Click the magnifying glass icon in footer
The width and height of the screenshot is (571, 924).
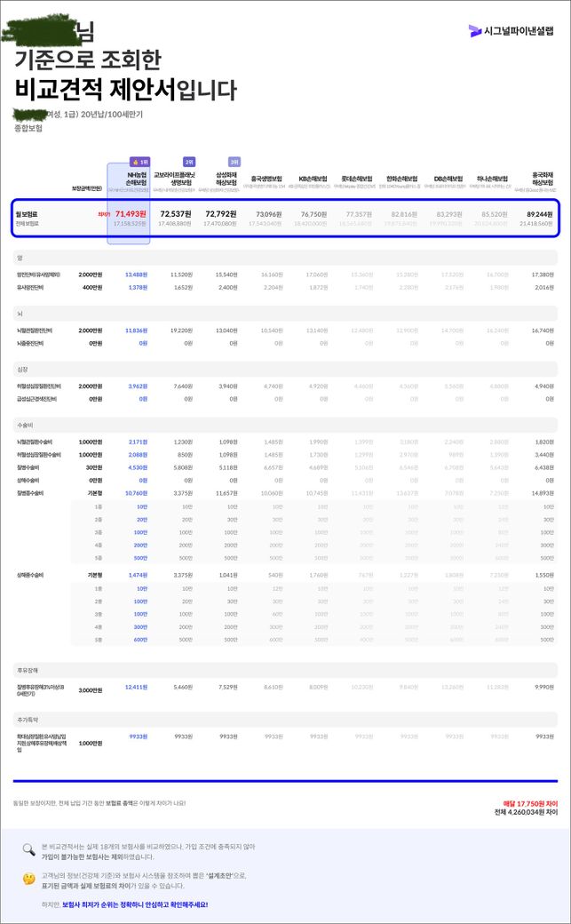point(29,849)
